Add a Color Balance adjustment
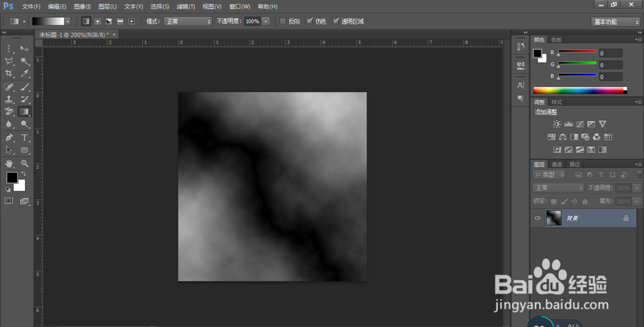 point(563,137)
